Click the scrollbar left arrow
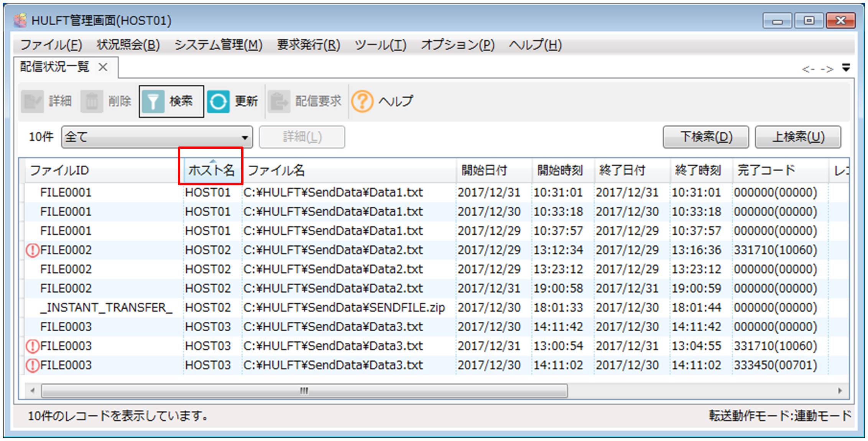The image size is (868, 441). (32, 391)
